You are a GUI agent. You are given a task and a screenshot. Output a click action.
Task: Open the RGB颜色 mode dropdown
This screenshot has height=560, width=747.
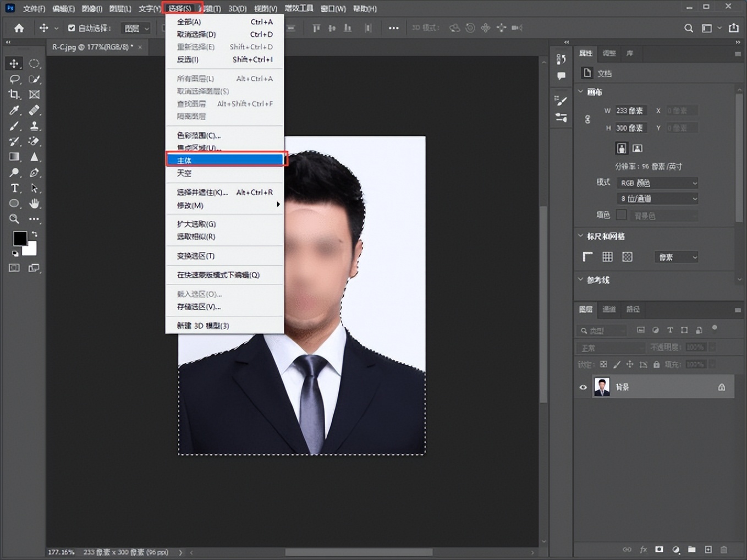tap(657, 183)
